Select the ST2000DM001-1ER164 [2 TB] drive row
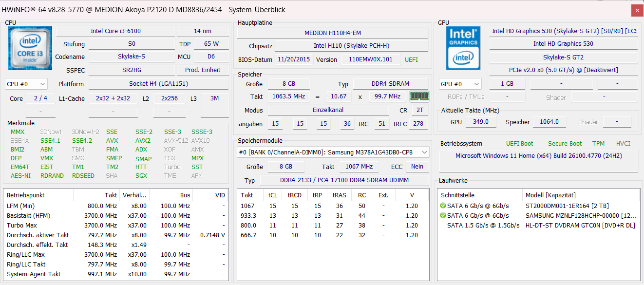This screenshot has width=644, height=285. pos(538,206)
